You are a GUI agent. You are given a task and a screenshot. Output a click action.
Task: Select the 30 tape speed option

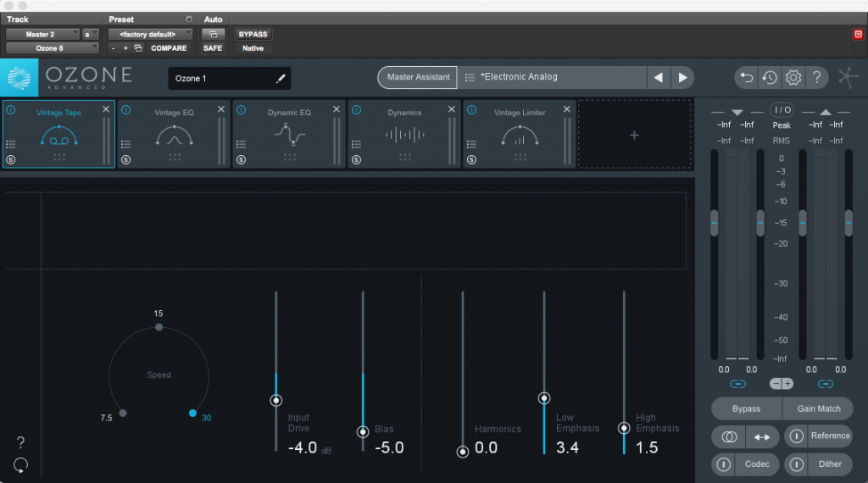[x=193, y=414]
